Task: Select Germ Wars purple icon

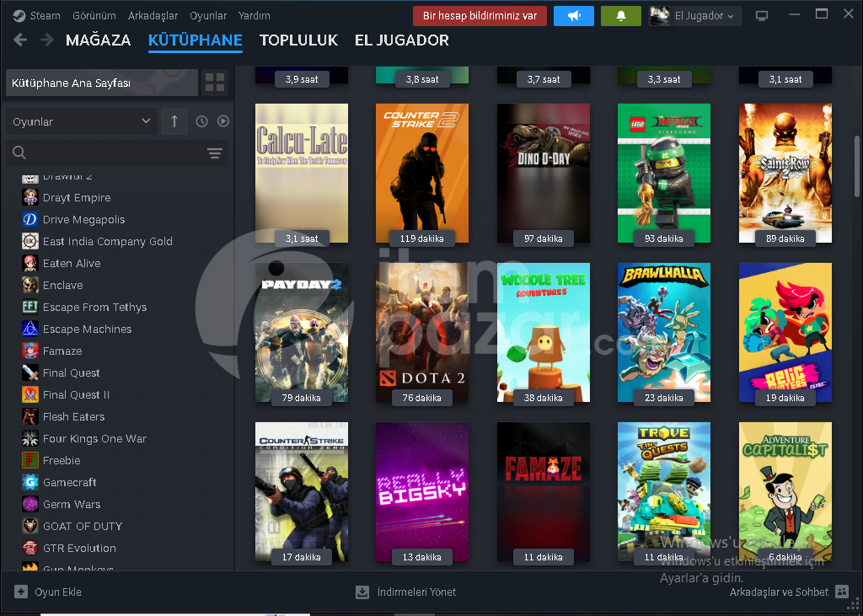Action: (x=29, y=504)
